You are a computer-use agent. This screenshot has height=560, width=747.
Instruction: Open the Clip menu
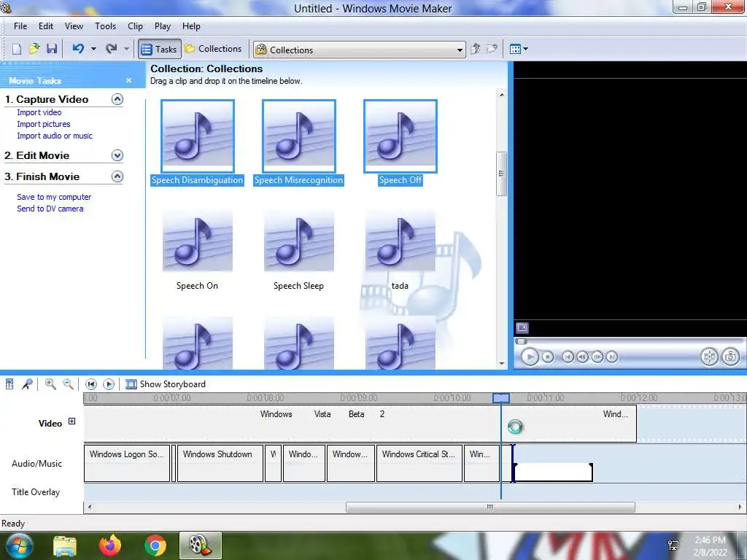tap(135, 26)
